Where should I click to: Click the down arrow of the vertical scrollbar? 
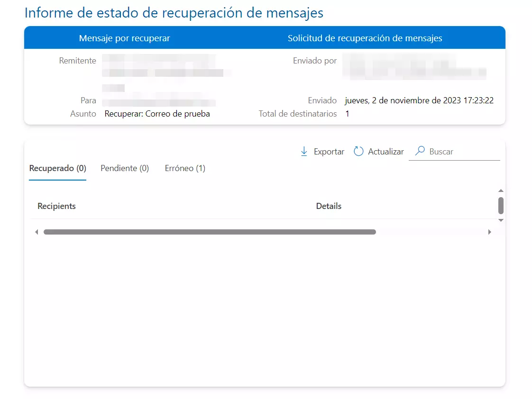click(501, 220)
